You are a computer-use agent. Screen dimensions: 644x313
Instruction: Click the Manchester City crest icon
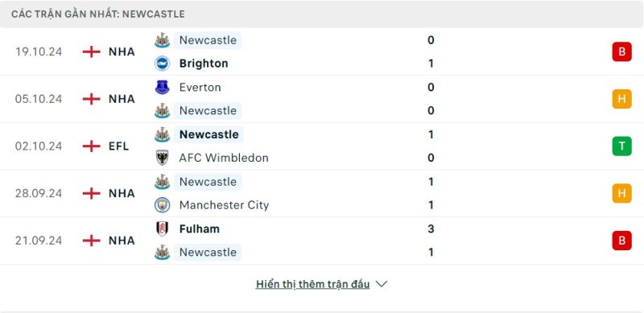coord(163,204)
